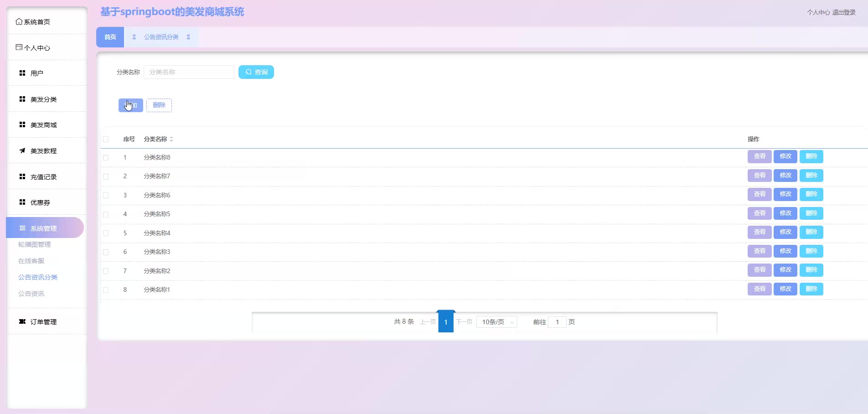Viewport: 868px width, 414px height.
Task: Click 删除 for row 分类名称4
Action: [x=811, y=232]
